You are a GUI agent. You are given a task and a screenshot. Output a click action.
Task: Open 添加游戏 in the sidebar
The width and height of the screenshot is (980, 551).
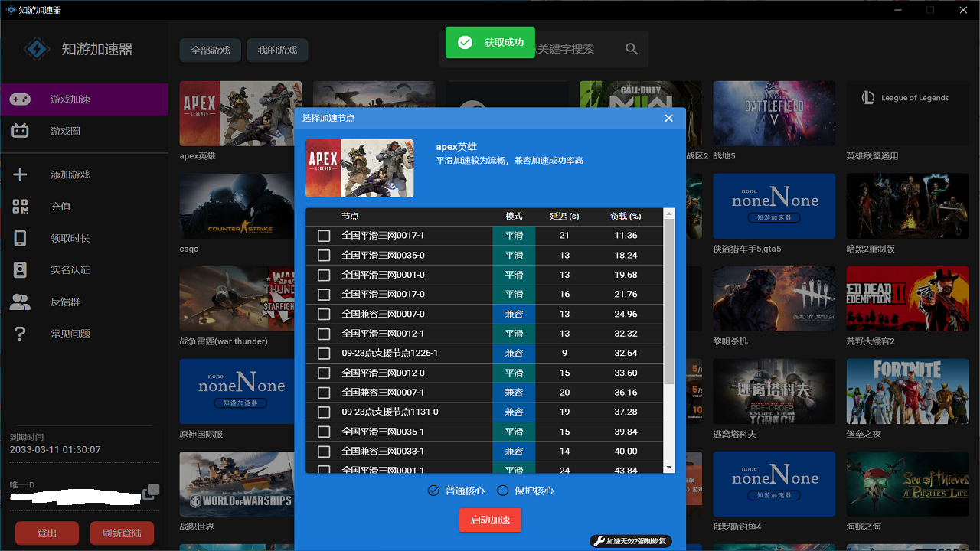(x=84, y=174)
